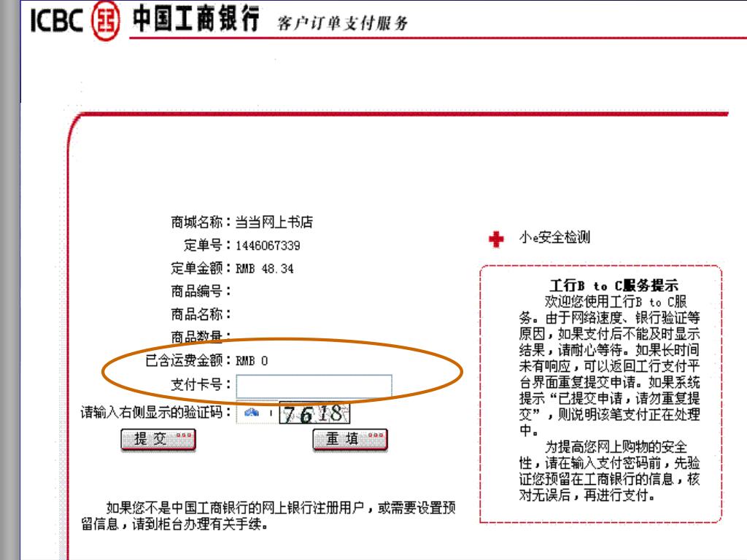747x560 pixels.
Task: Click the 客户订单支付服务 header text
Action: click(343, 23)
